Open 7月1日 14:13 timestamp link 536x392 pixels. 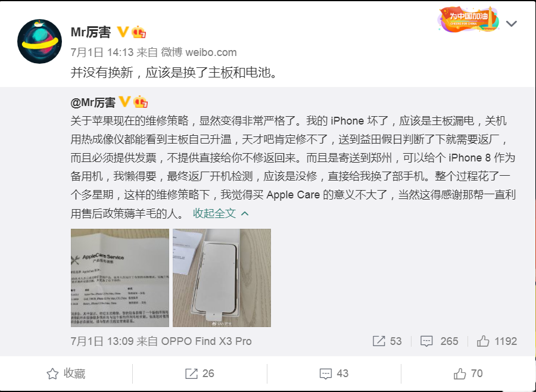[x=102, y=52]
